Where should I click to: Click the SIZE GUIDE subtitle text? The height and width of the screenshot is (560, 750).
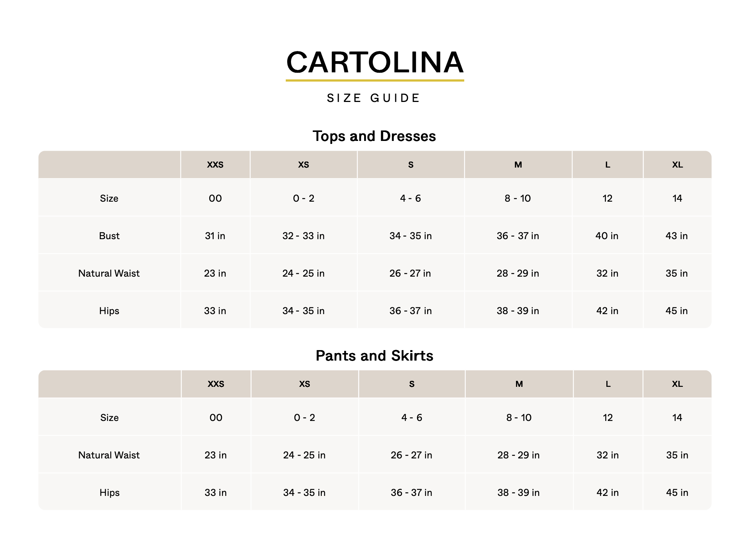(x=374, y=98)
